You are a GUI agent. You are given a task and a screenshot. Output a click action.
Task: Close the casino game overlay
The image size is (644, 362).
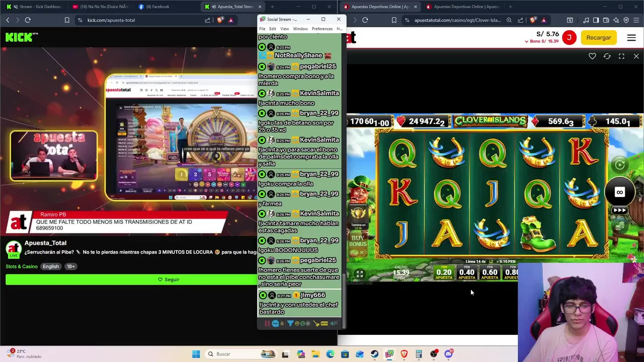point(636,56)
